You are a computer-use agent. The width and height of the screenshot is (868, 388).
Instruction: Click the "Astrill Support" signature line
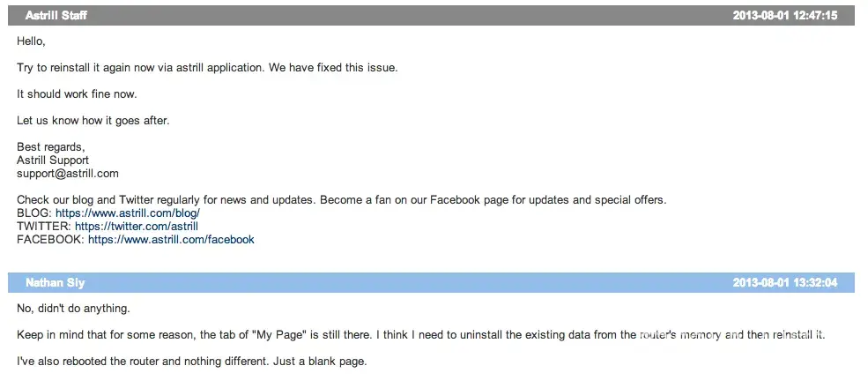[53, 160]
